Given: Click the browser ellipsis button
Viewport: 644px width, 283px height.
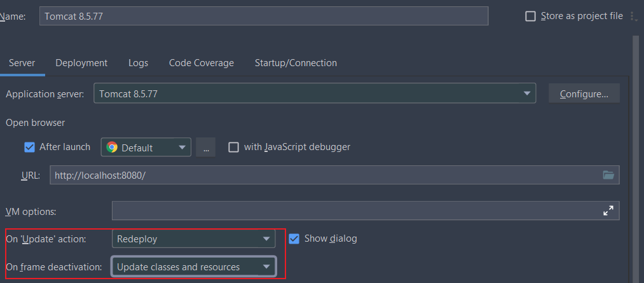Looking at the screenshot, I should click(206, 147).
